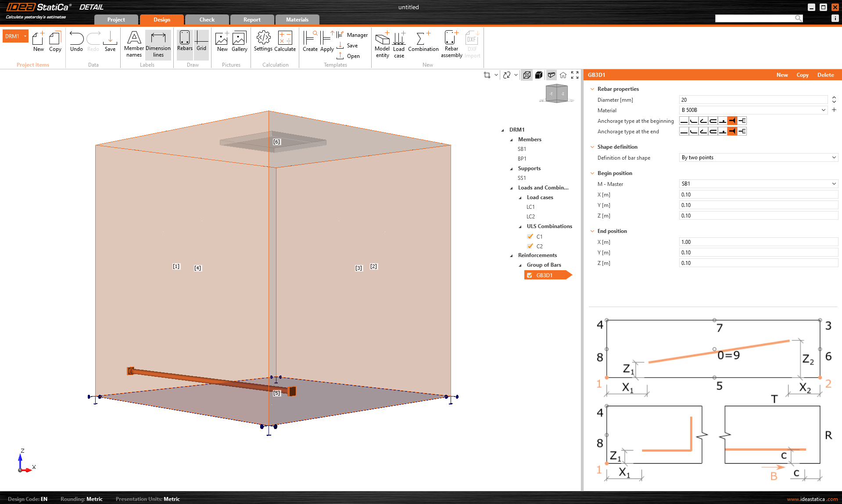Click Copy in the GB3D1 header

[x=802, y=75]
